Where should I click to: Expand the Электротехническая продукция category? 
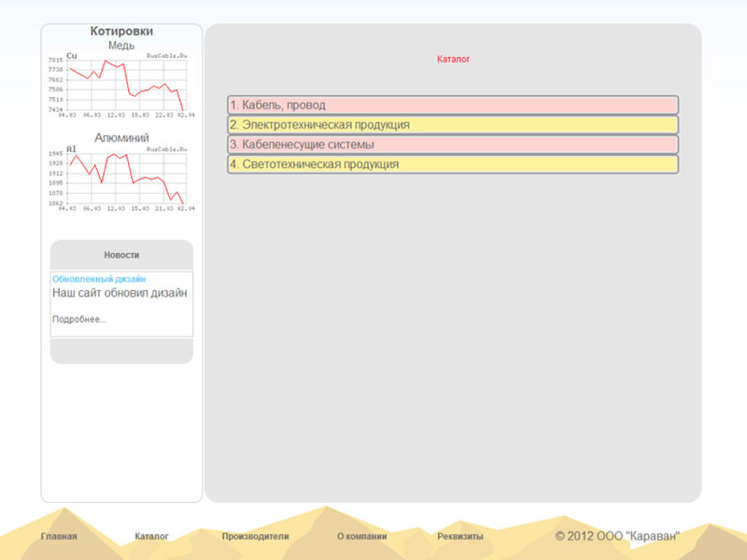[x=453, y=125]
